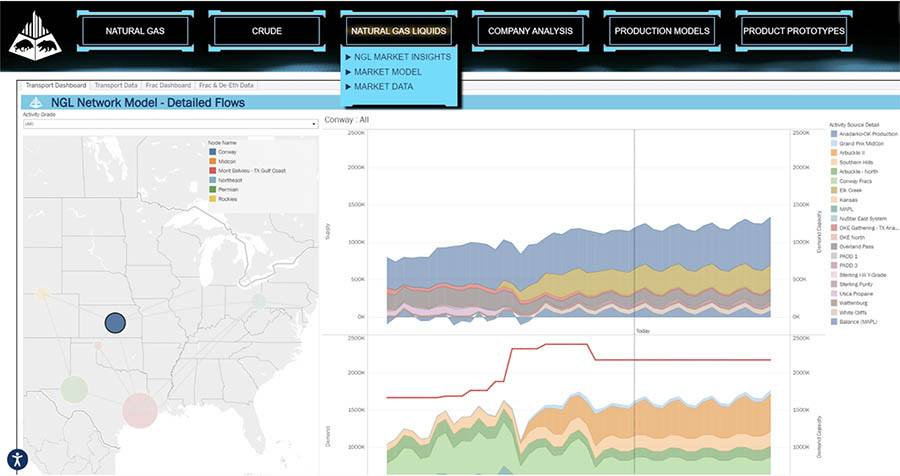Select the Mont Belvieu red node on map
The width and height of the screenshot is (900, 476).
139,411
